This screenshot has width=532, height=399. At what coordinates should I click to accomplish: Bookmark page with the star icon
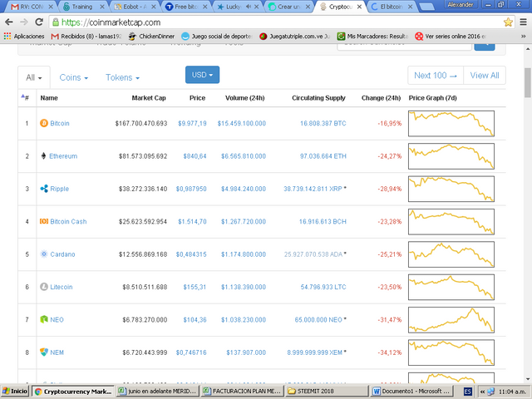point(508,22)
